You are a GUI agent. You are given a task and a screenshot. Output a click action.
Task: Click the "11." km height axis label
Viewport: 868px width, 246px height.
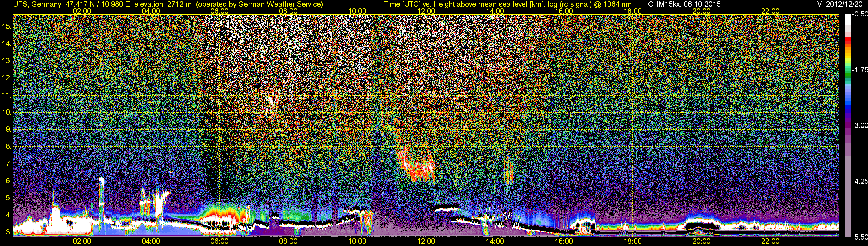tap(7, 95)
